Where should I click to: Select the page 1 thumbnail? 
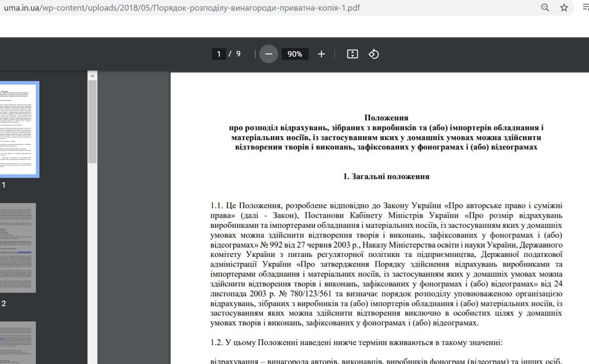18,130
